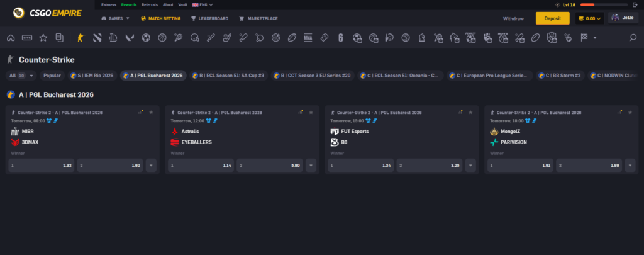644x255 pixels.
Task: Bet on MongolZ at odds 1.81
Action: pos(520,166)
